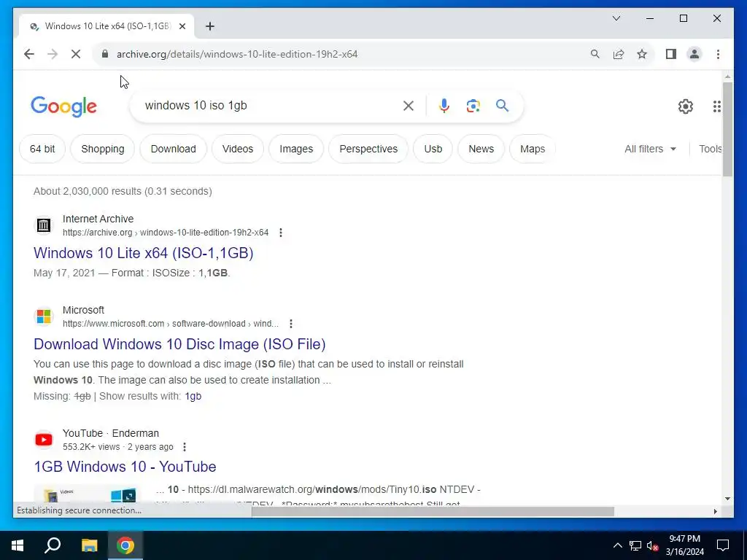Share this page via share icon
Image resolution: width=747 pixels, height=560 pixels.
click(619, 54)
